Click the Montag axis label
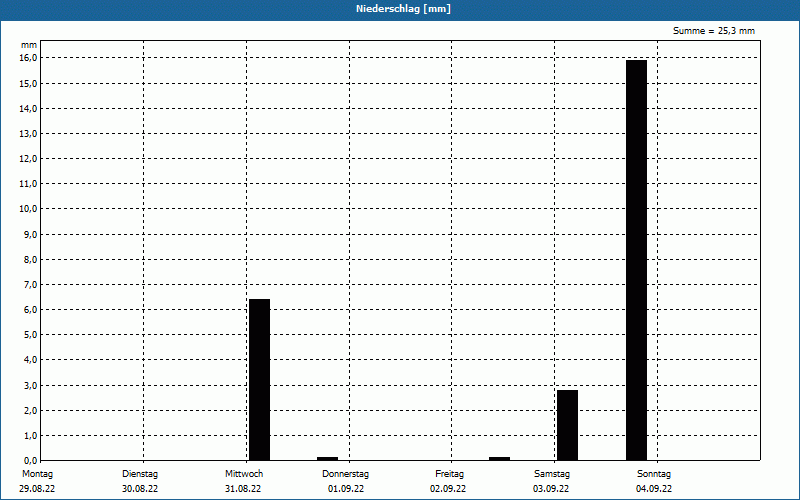 [37, 474]
